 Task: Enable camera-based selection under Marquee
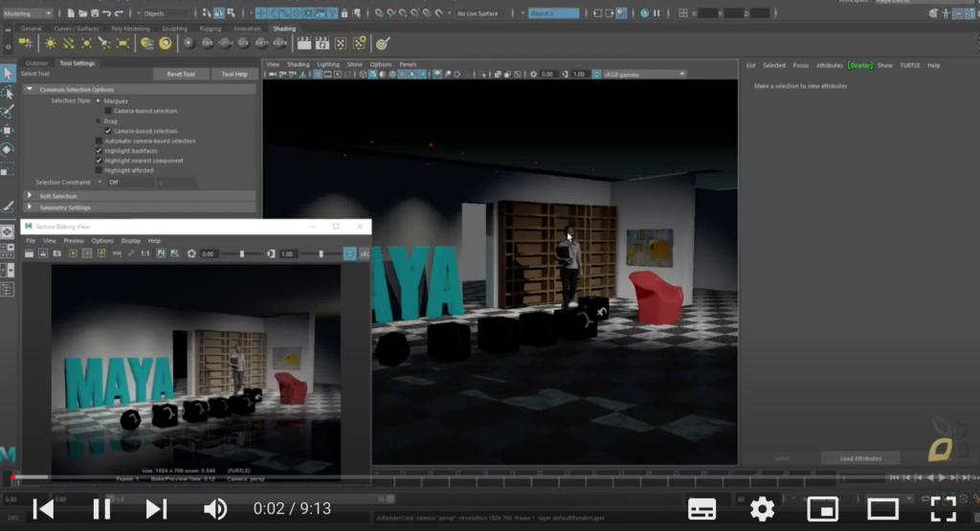pyautogui.click(x=108, y=111)
